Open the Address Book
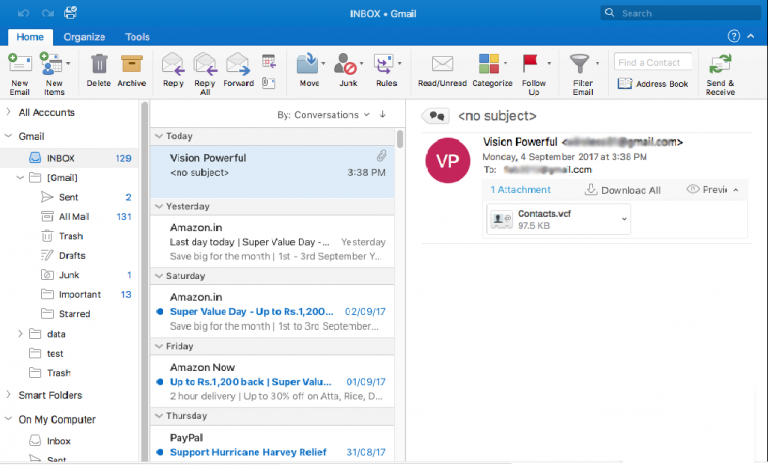 point(653,84)
